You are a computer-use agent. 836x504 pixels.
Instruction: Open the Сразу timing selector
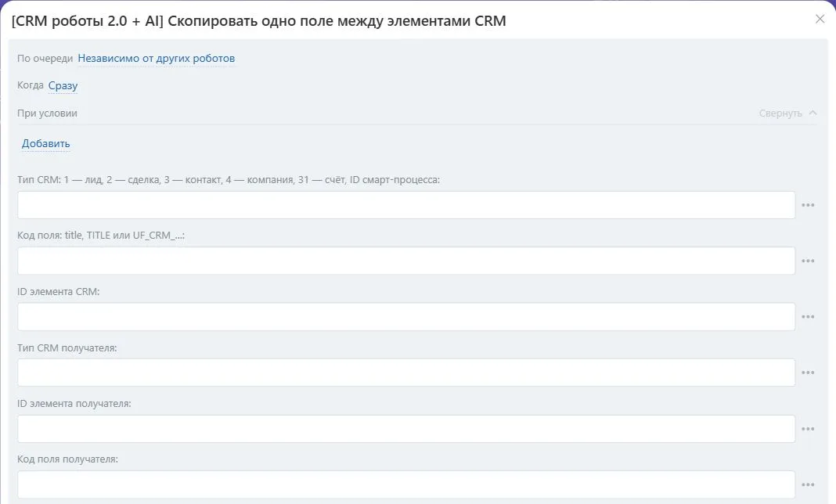tap(63, 85)
